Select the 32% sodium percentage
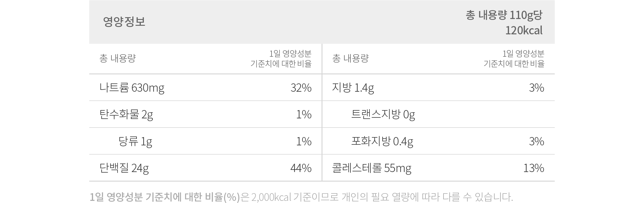This screenshot has width=644, height=203. (301, 88)
